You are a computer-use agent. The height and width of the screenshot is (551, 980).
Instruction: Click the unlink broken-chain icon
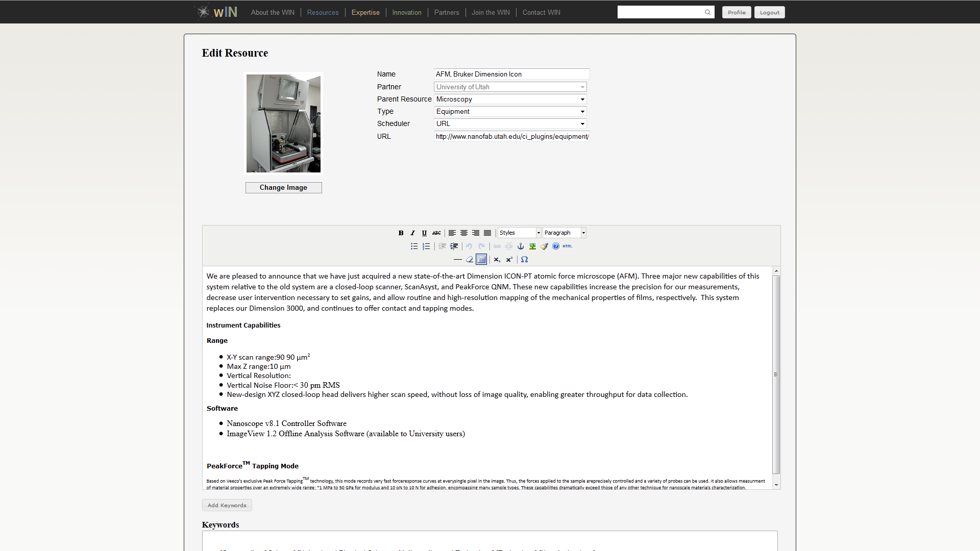point(509,246)
